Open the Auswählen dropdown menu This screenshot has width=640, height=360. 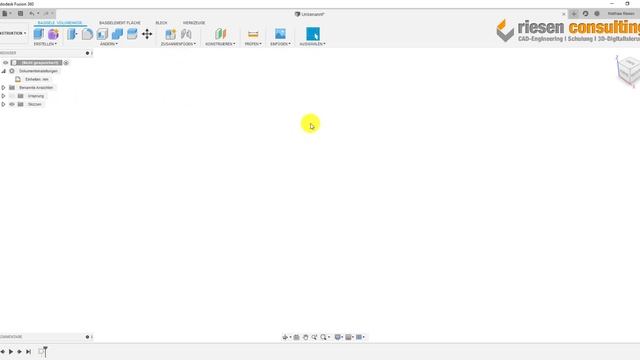point(313,44)
